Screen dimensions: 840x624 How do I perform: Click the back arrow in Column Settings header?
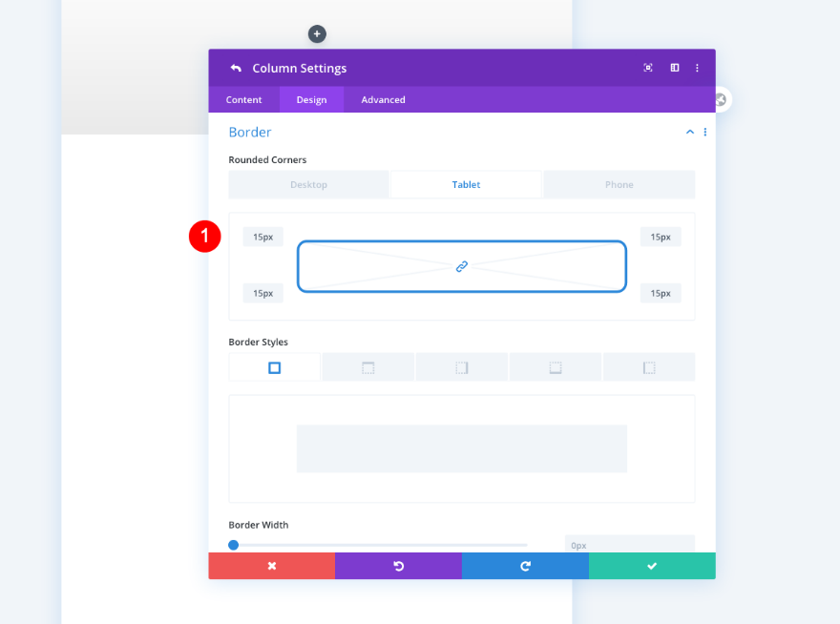click(236, 68)
